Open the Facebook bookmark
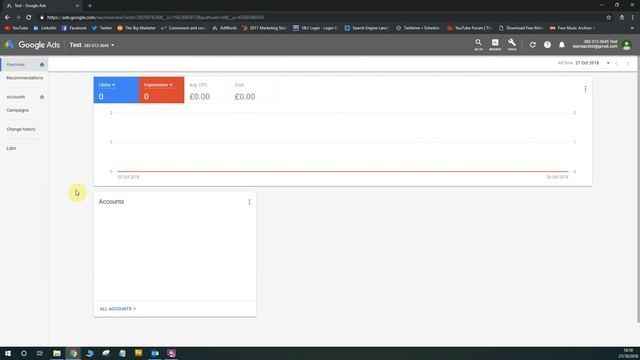The width and height of the screenshot is (640, 360). [74, 28]
